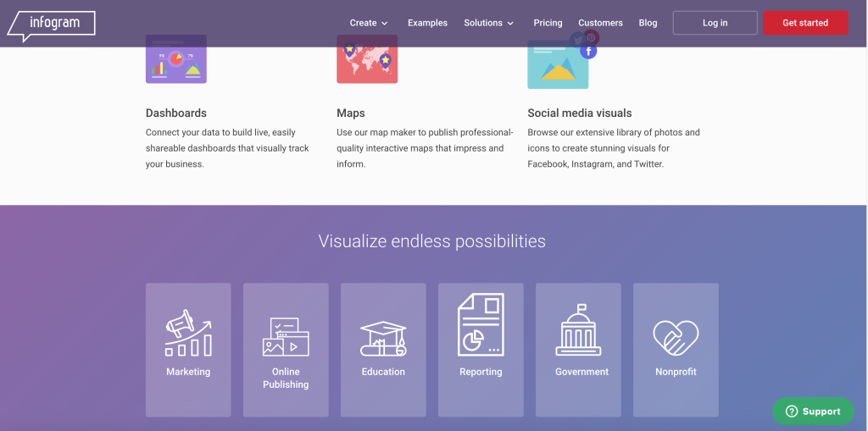Open the green Support chat button

click(x=813, y=411)
